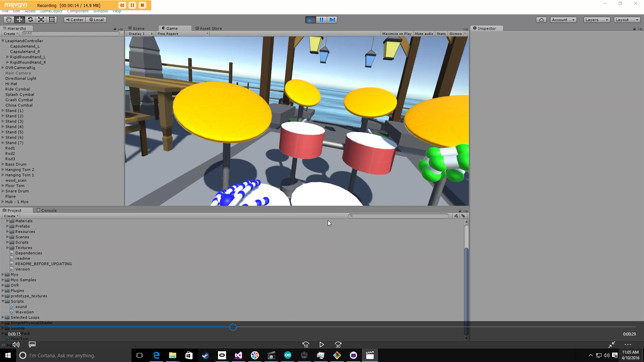Image resolution: width=644 pixels, height=362 pixels.
Task: Pause the Movavi recording
Action: click(x=132, y=5)
